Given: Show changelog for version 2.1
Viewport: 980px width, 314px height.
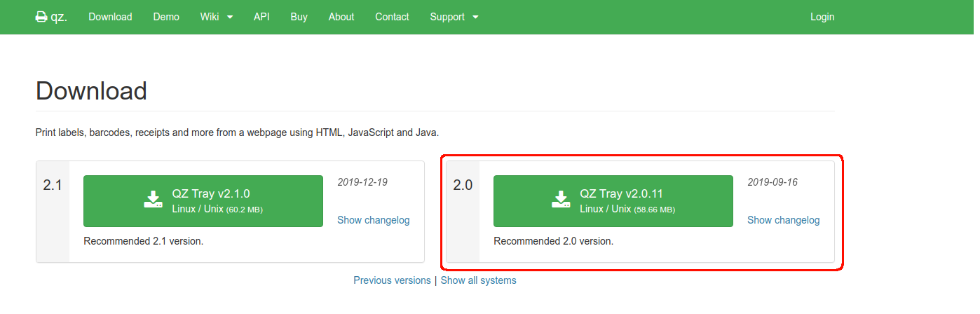Looking at the screenshot, I should tap(374, 220).
